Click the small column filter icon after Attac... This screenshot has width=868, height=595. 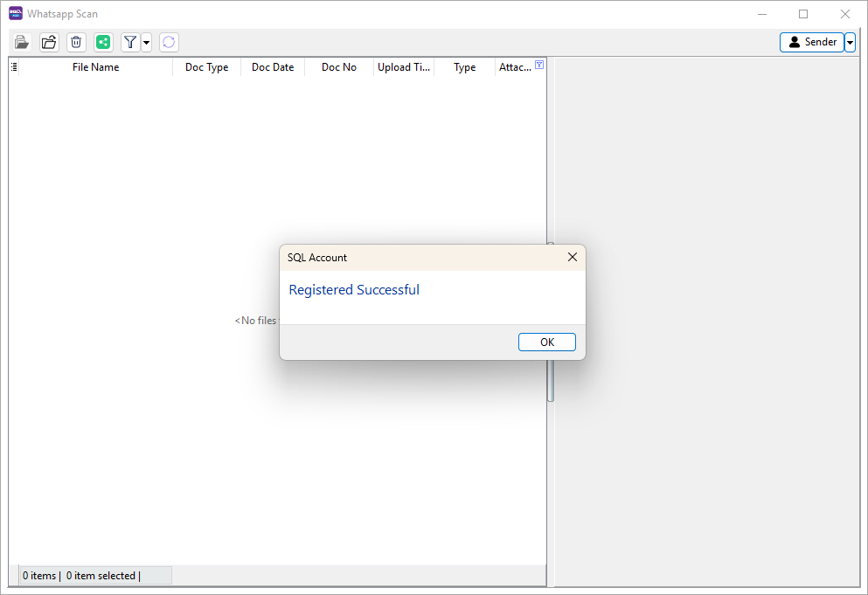pyautogui.click(x=539, y=65)
